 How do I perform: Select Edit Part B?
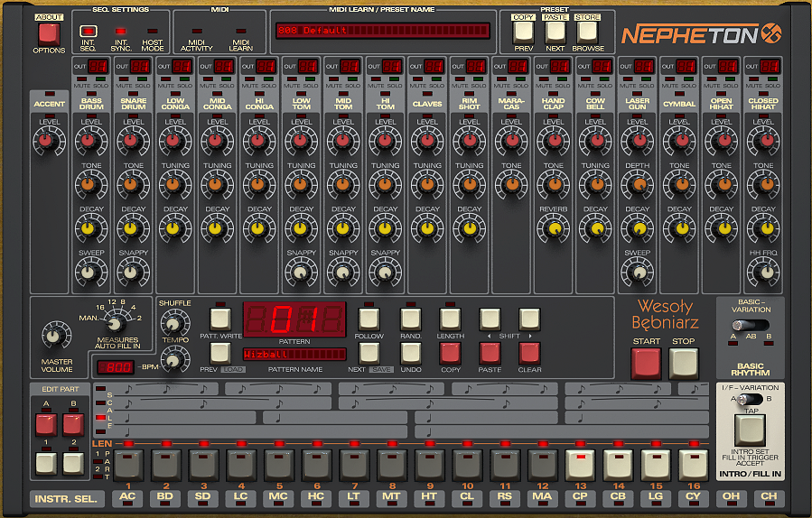point(73,424)
